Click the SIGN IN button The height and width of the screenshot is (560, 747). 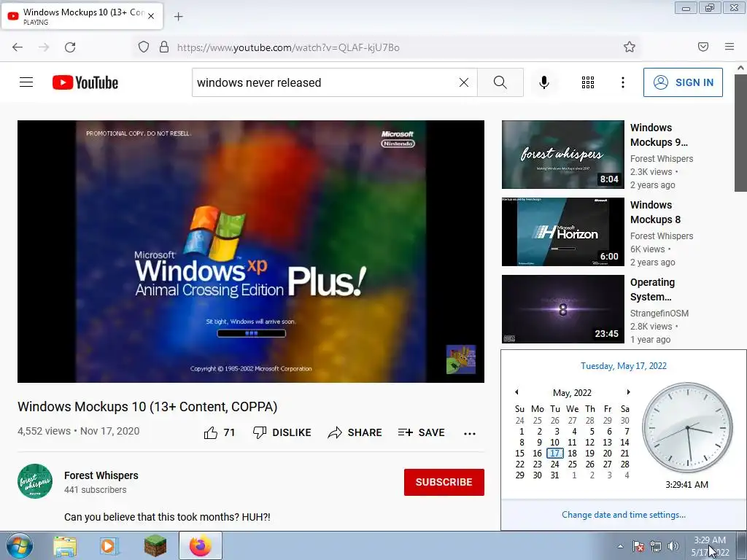pyautogui.click(x=683, y=82)
